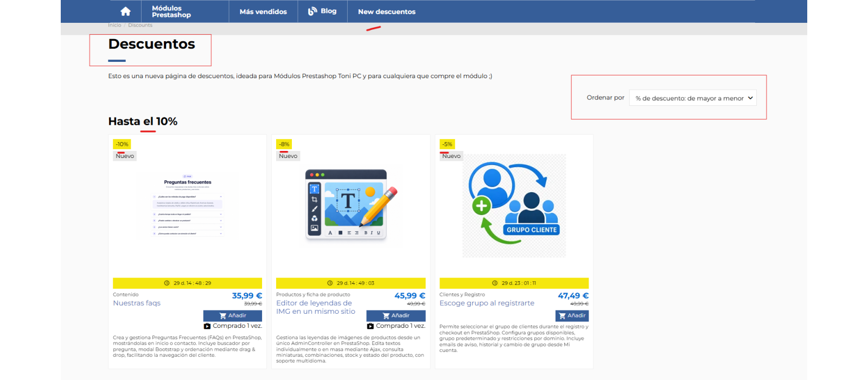This screenshot has width=868, height=380.
Task: Open the New descuentos menu item
Action: [x=387, y=11]
